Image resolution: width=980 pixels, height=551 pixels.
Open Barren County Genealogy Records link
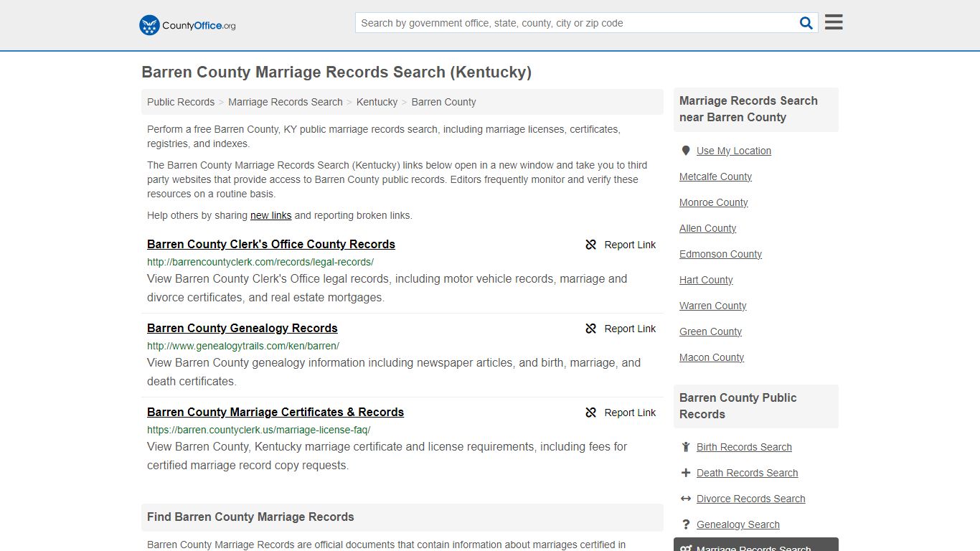coord(242,328)
